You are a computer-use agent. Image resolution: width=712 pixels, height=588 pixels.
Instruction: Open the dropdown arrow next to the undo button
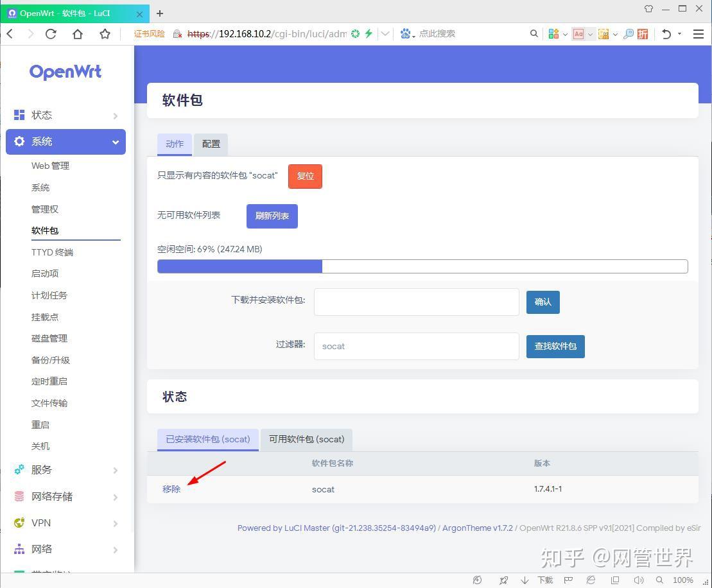click(679, 33)
